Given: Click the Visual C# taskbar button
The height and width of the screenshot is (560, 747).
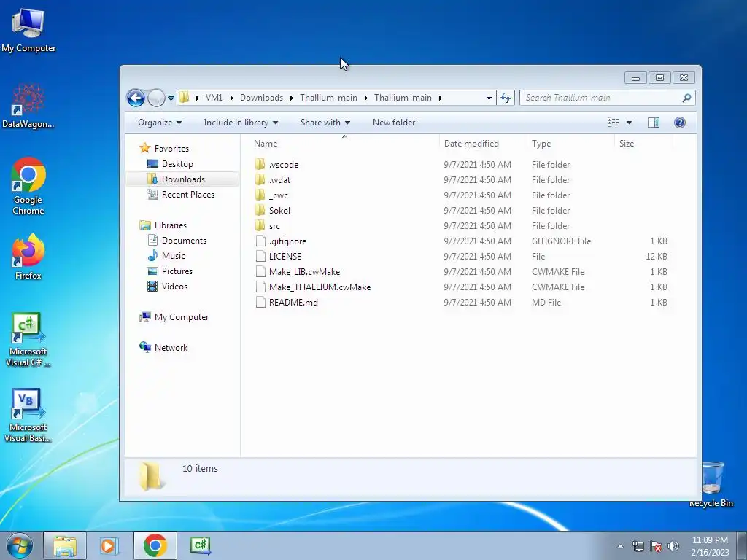Looking at the screenshot, I should pyautogui.click(x=200, y=545).
